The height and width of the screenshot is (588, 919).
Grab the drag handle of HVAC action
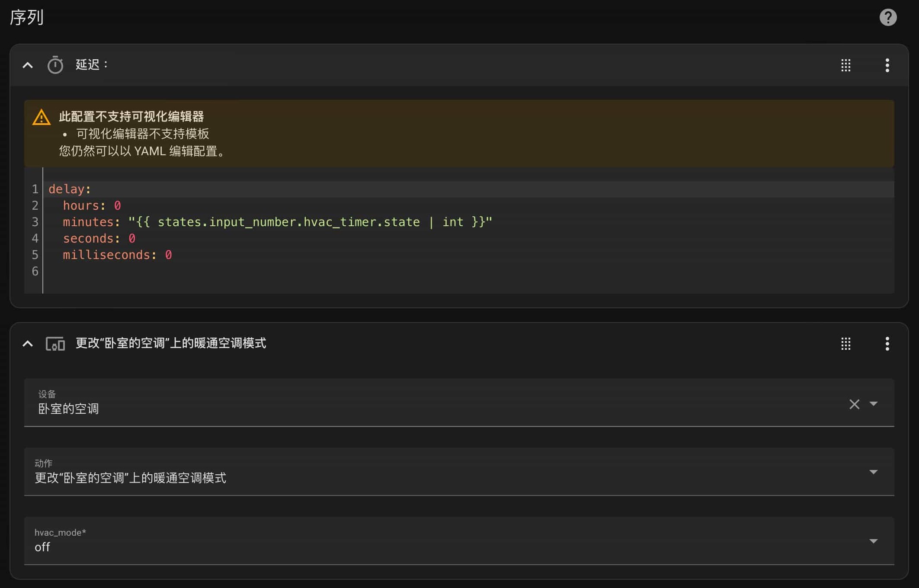tap(845, 344)
